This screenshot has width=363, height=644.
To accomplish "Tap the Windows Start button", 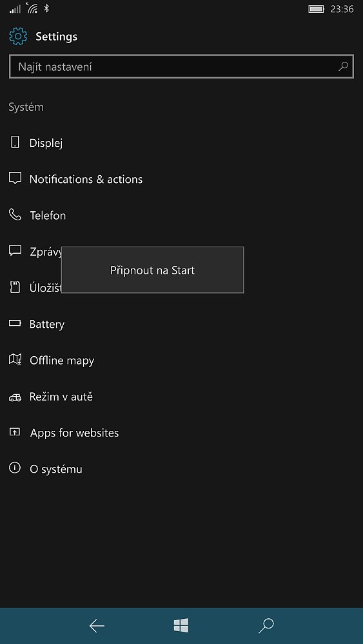I will (181, 626).
